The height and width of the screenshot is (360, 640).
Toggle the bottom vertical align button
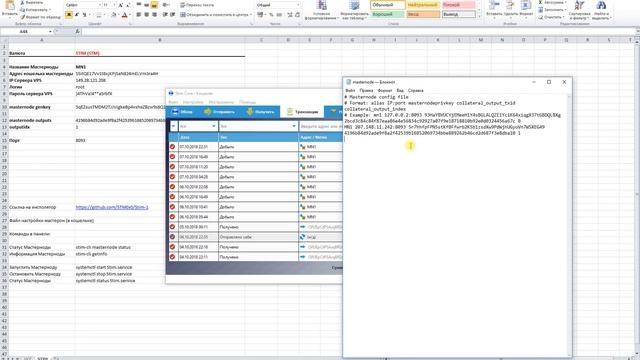(x=154, y=5)
